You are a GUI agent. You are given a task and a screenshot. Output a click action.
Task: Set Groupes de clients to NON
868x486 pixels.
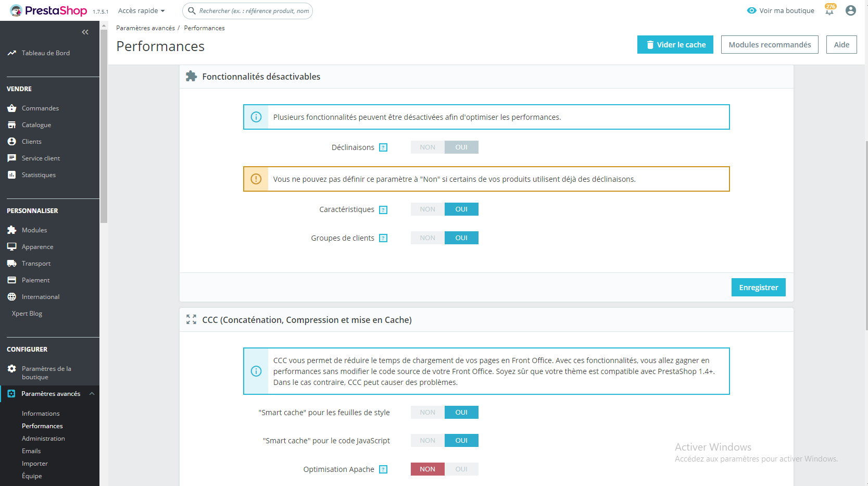[x=427, y=238]
